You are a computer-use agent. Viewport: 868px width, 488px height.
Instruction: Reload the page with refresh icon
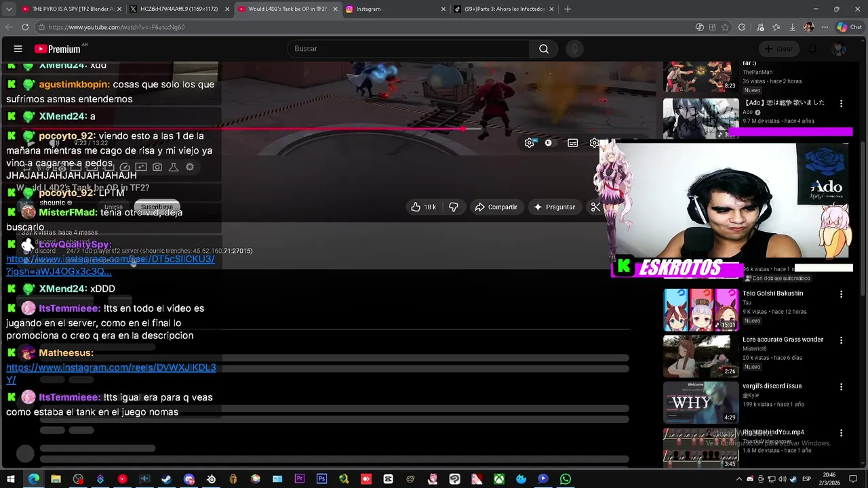coord(25,27)
